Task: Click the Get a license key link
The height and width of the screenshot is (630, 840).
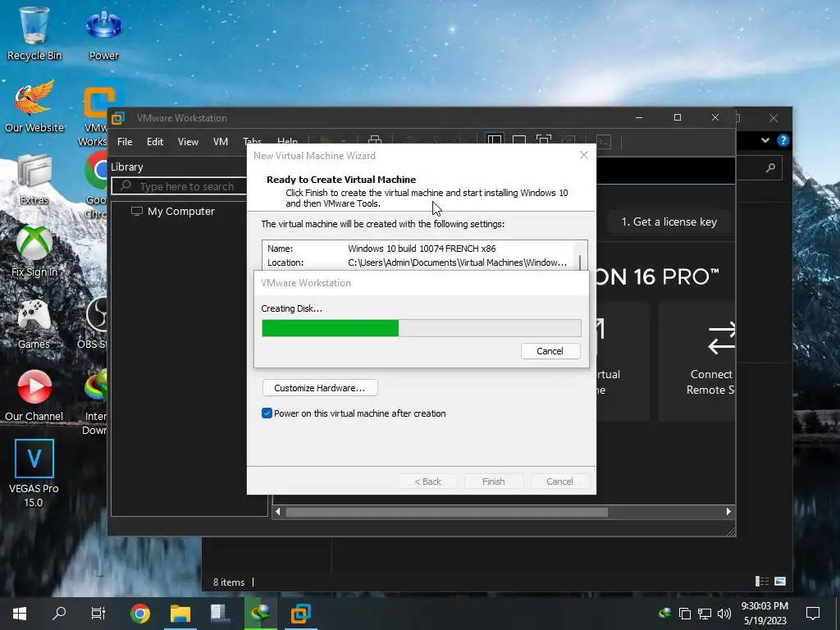Action: [669, 221]
